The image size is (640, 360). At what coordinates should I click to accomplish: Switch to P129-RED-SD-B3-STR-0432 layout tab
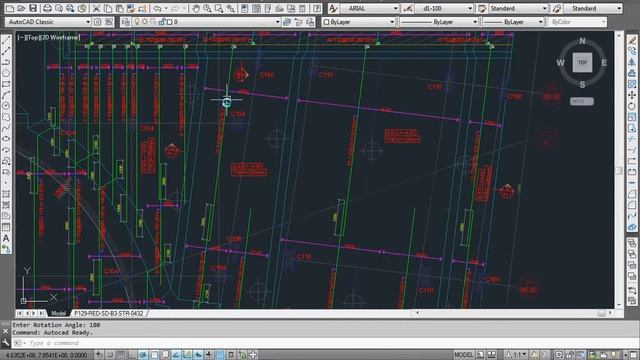click(x=109, y=313)
